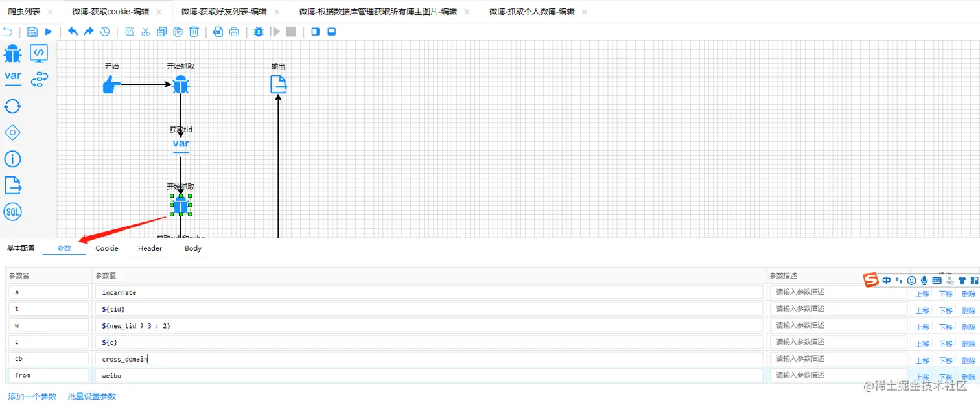Select the info circle shape in sidebar
The width and height of the screenshot is (980, 405).
(13, 159)
